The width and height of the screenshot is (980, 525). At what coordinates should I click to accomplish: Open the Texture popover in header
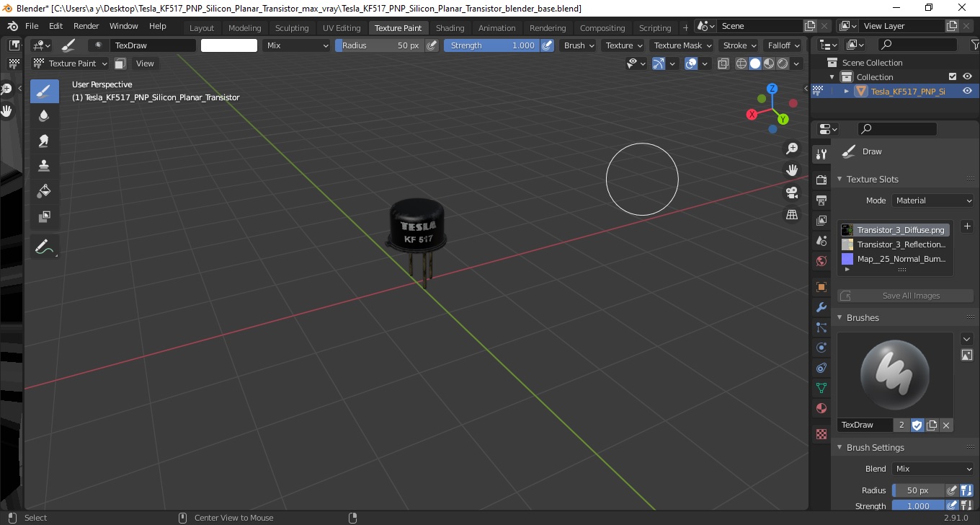tap(624, 45)
